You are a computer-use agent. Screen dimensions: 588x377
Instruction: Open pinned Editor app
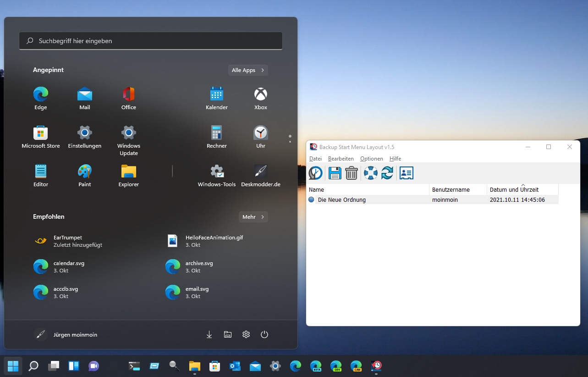point(41,176)
